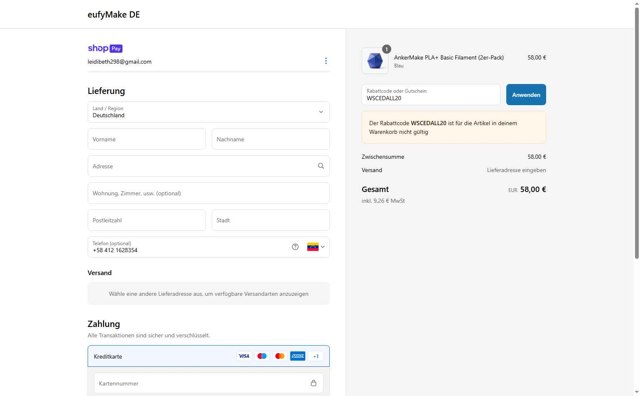Click the Vorname input field
This screenshot has width=640, height=396.
click(x=147, y=139)
